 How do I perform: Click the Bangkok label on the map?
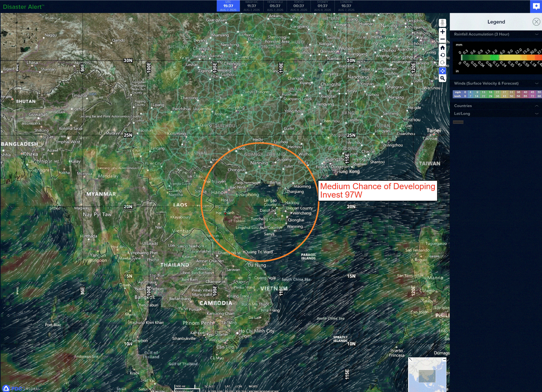click(x=145, y=297)
